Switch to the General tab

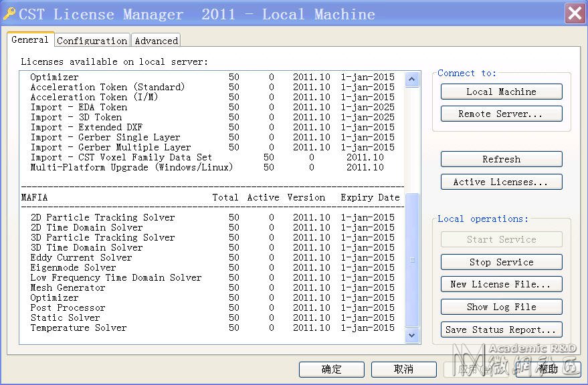(30, 39)
